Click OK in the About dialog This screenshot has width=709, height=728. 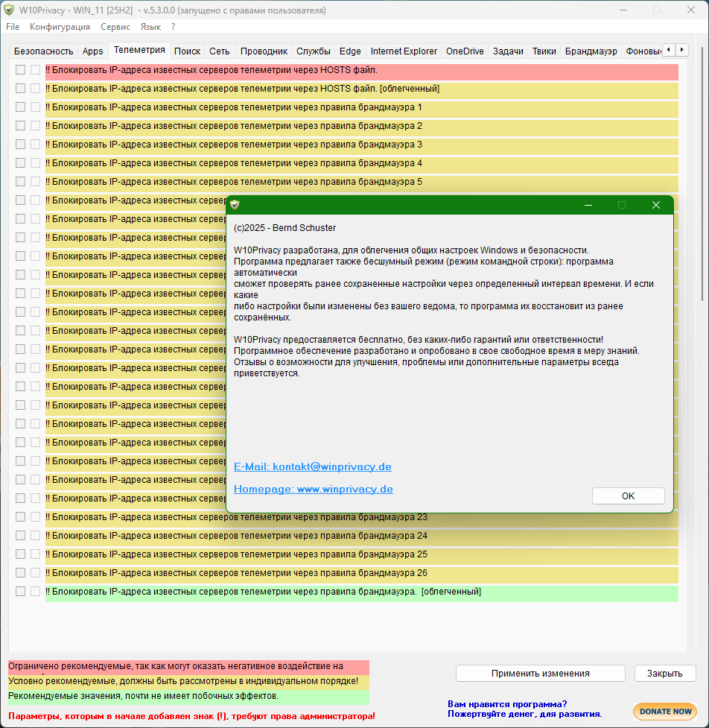tap(628, 496)
